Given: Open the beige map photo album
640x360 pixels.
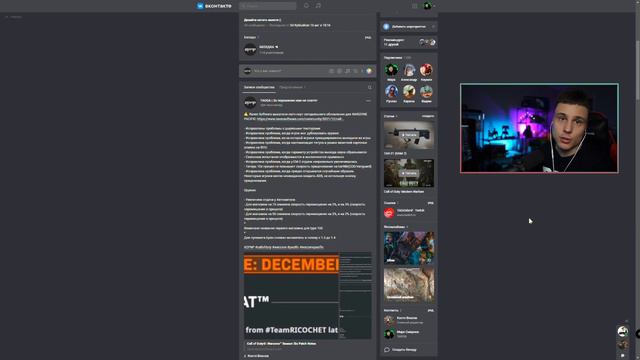Looking at the screenshot, I should (409, 284).
